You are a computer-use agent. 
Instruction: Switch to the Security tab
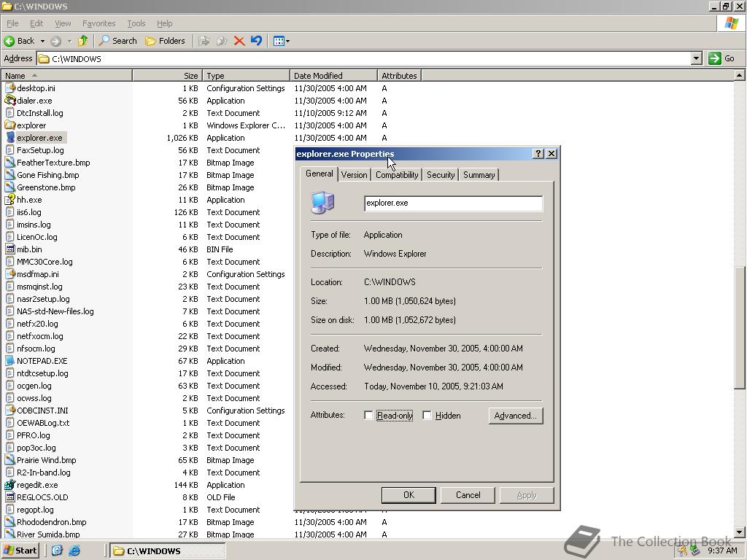[441, 175]
